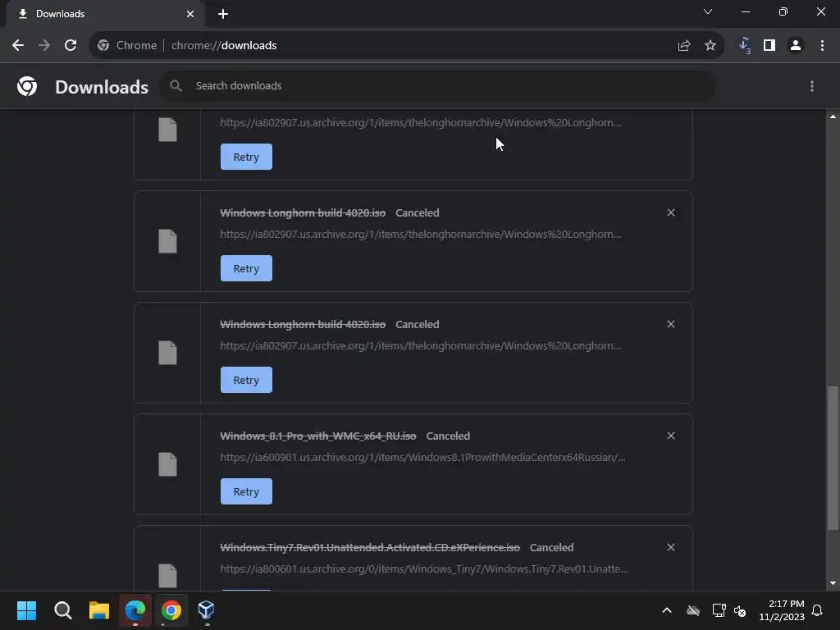Screen dimensions: 840x630
Task: Open VirtualBox from the taskbar
Action: click(x=206, y=610)
